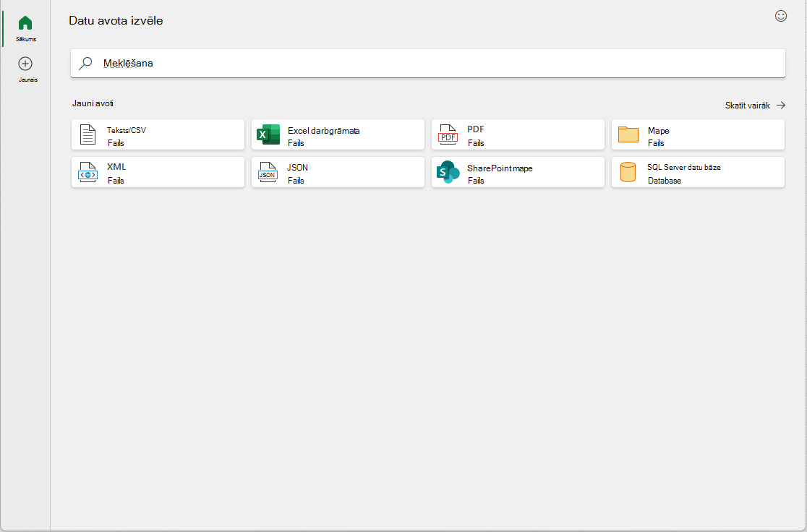Select the SQL Server datu bāze tile
Viewport: 807px width, 532px height.
[x=698, y=172]
